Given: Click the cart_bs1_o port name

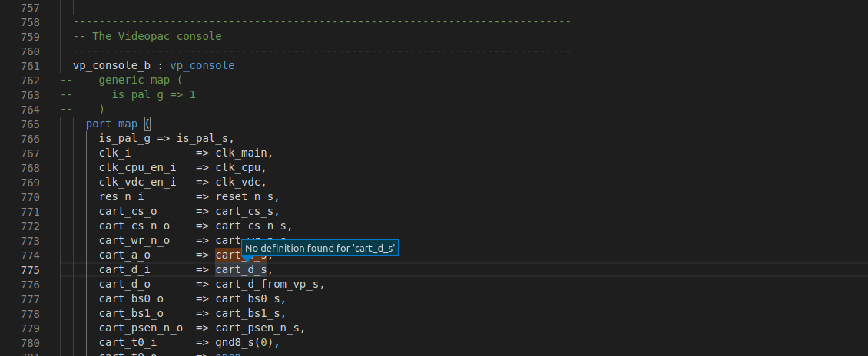Looking at the screenshot, I should pos(131,314).
